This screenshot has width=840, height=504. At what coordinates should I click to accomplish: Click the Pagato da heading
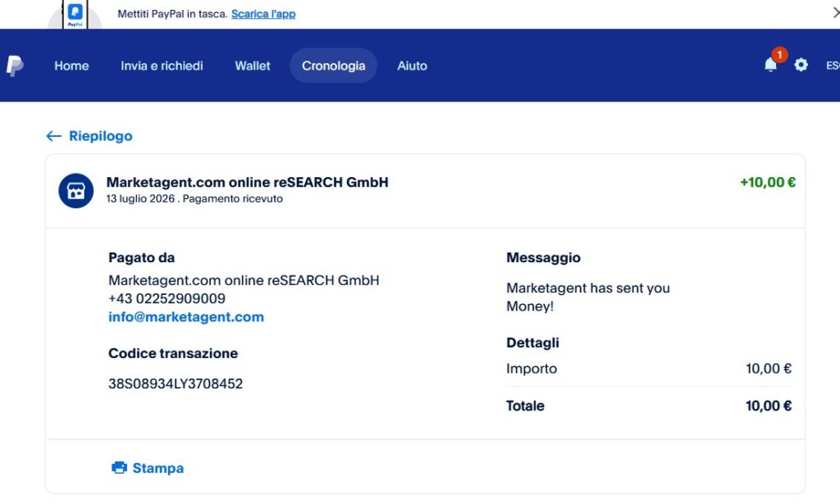coord(141,257)
